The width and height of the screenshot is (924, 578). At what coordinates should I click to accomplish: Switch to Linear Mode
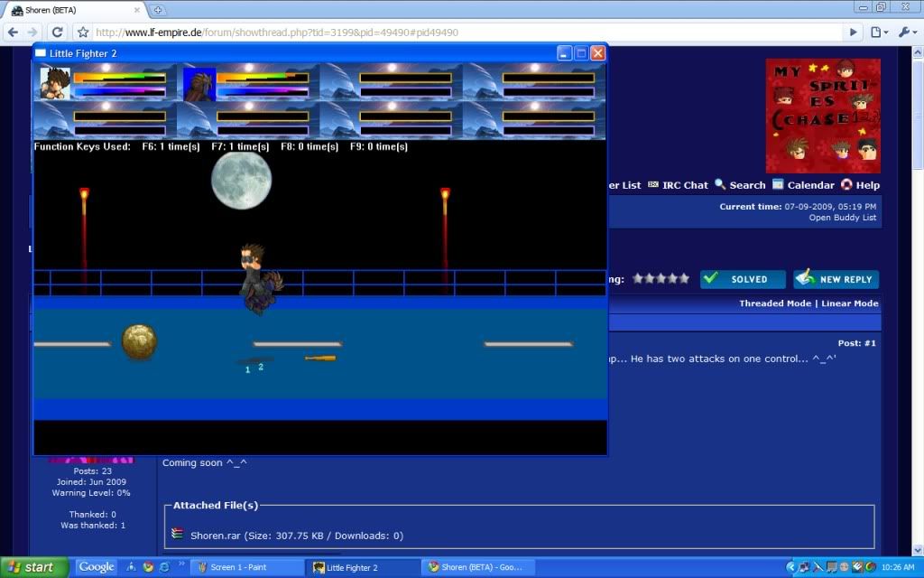(847, 303)
